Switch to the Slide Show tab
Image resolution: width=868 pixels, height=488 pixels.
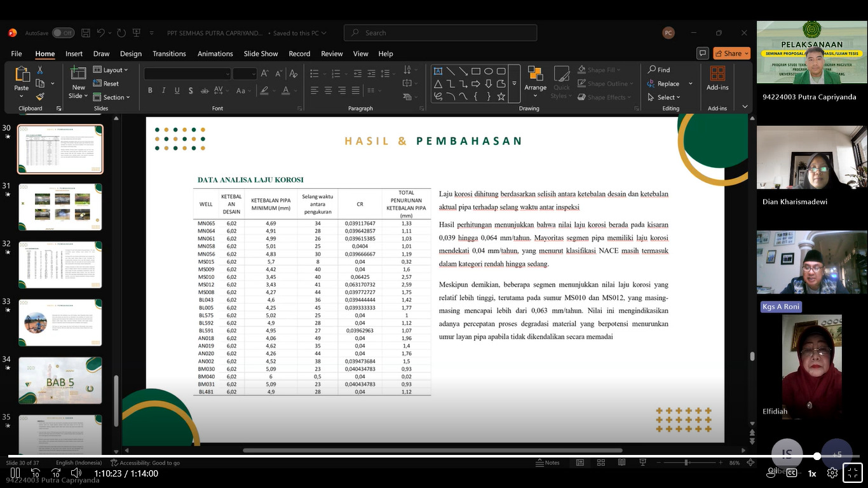pyautogui.click(x=261, y=53)
